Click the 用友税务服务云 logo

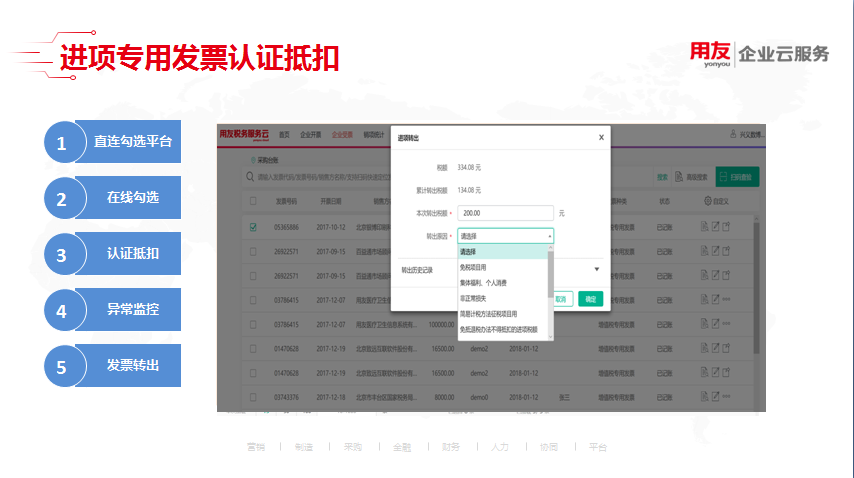[244, 134]
